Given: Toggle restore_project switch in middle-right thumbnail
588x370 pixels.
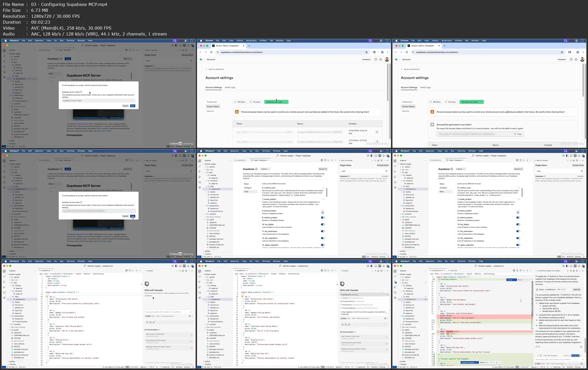Looking at the screenshot, I should tap(518, 218).
